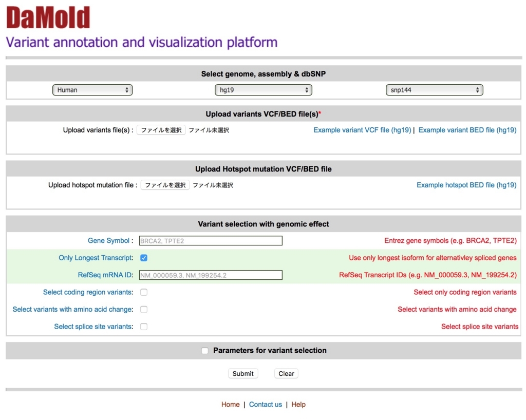Choose hotspot mutation file upload button

(165, 185)
